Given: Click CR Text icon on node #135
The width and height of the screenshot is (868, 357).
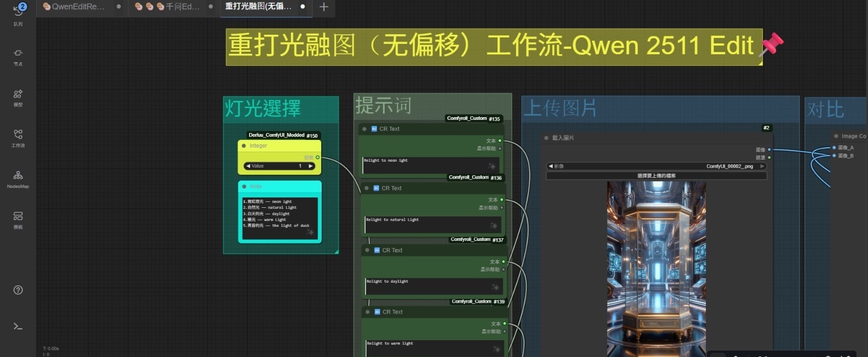Looking at the screenshot, I should (x=374, y=129).
